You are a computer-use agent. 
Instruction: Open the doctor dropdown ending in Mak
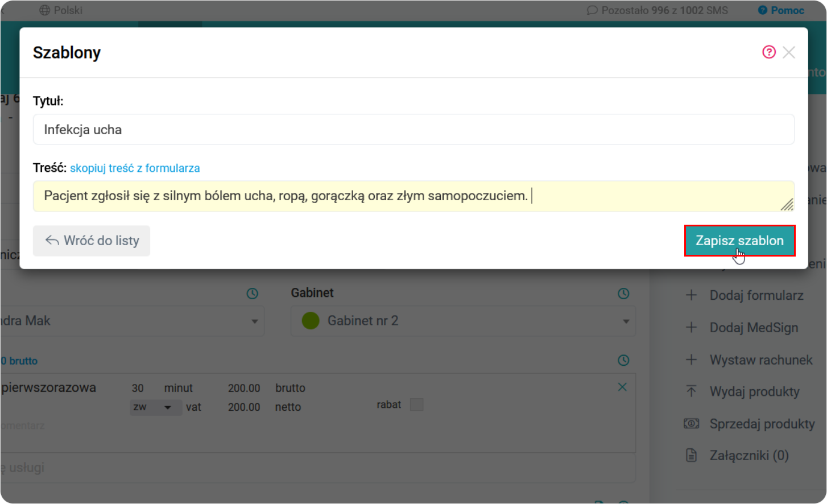tap(254, 321)
